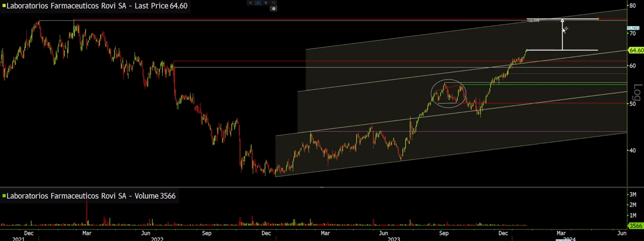
Task: Select the Laboratorios Farmaceuticos Rovi Volume legend
Action: (x=89, y=196)
